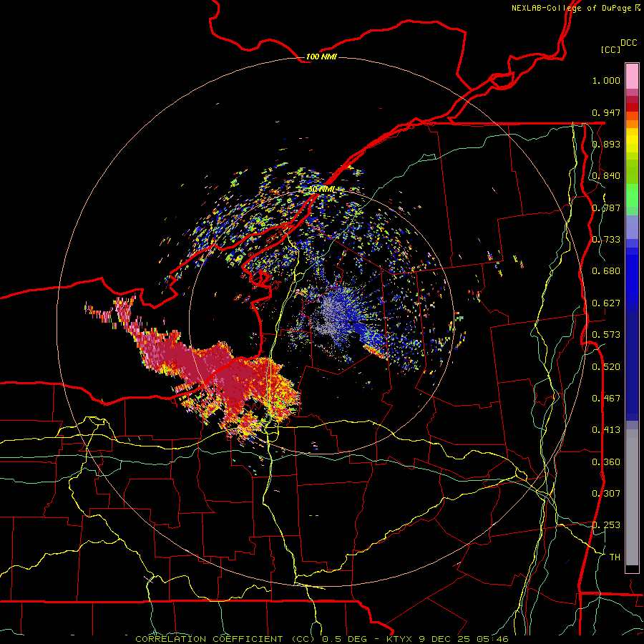Click the KTYX station identifier in caption
This screenshot has width=644, height=644.
pos(401,639)
